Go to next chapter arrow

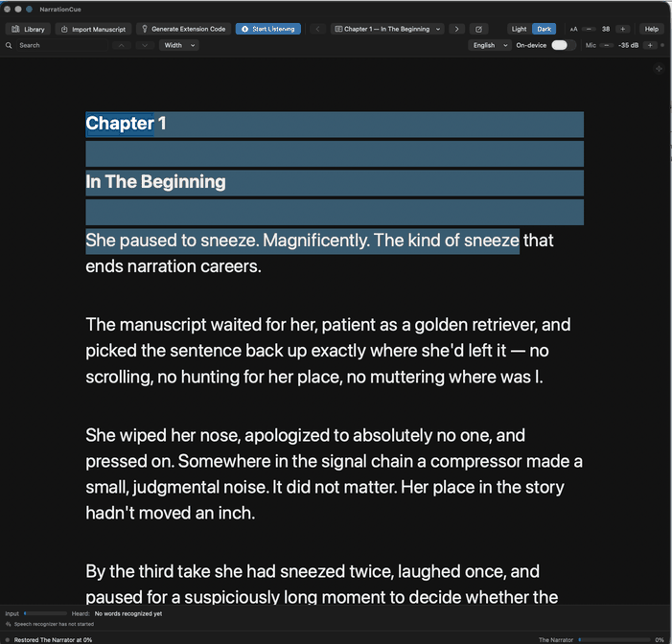pyautogui.click(x=457, y=29)
